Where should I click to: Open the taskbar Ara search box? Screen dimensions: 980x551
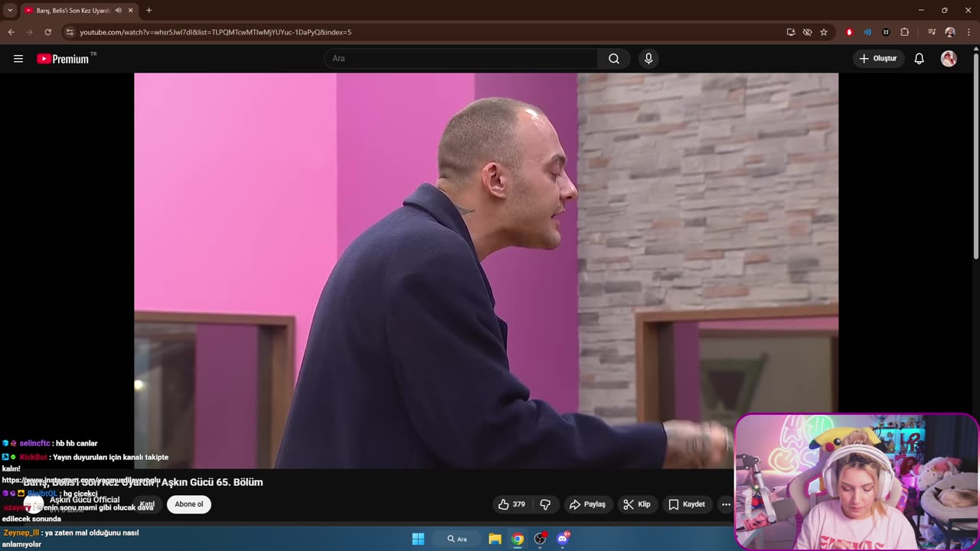tap(458, 539)
